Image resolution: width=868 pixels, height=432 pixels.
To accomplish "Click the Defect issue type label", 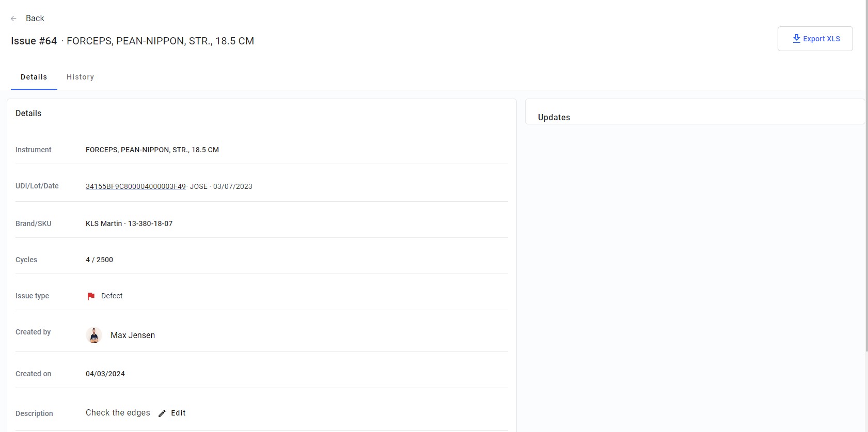I will 112,296.
